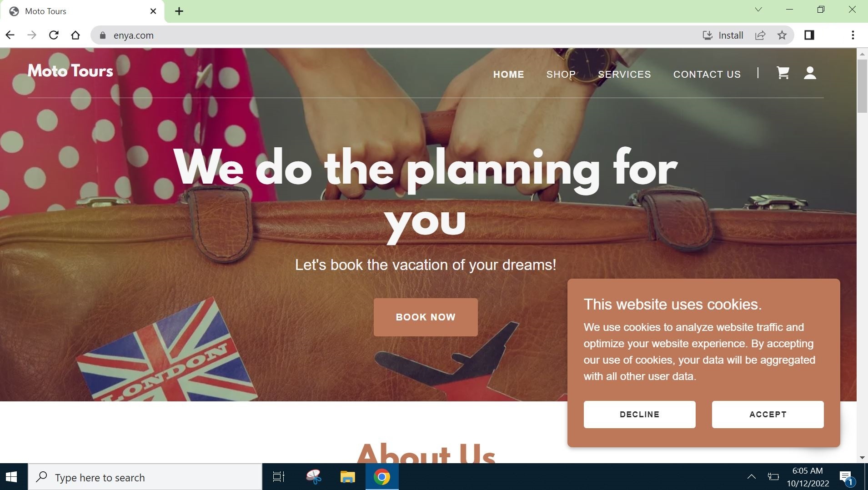Open the Chrome three-dot menu
868x490 pixels.
tap(853, 35)
